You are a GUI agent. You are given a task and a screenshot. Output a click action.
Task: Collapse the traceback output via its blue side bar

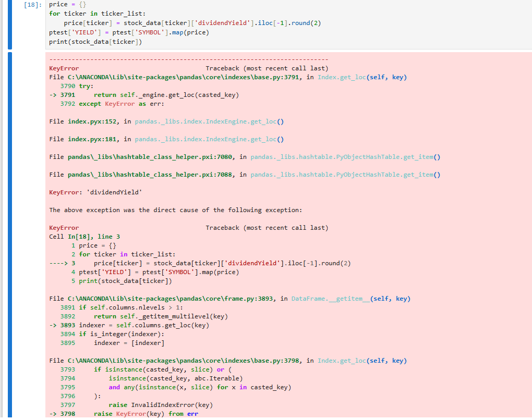click(x=10, y=235)
